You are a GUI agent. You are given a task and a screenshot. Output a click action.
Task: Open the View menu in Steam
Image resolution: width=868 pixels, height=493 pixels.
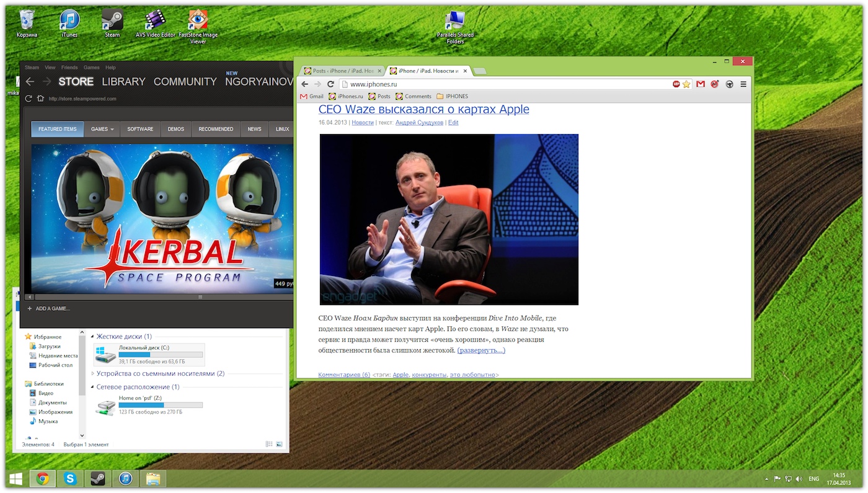click(x=50, y=68)
